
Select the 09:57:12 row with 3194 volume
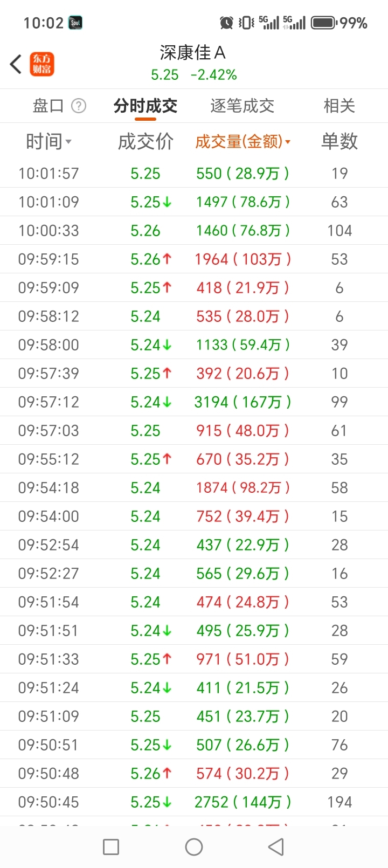[194, 402]
